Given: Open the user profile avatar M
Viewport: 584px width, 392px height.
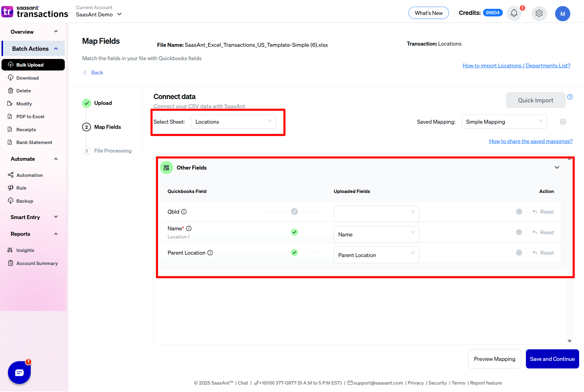Looking at the screenshot, I should (562, 14).
